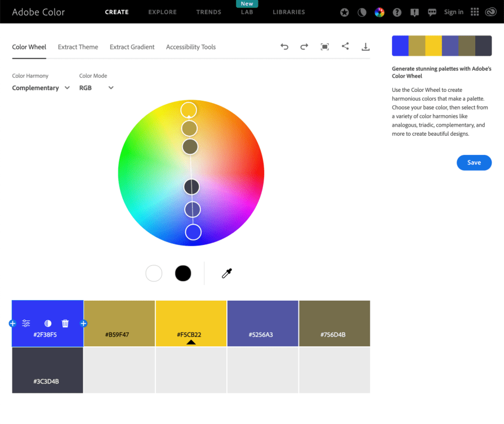
Task: Redo the last action
Action: point(304,47)
